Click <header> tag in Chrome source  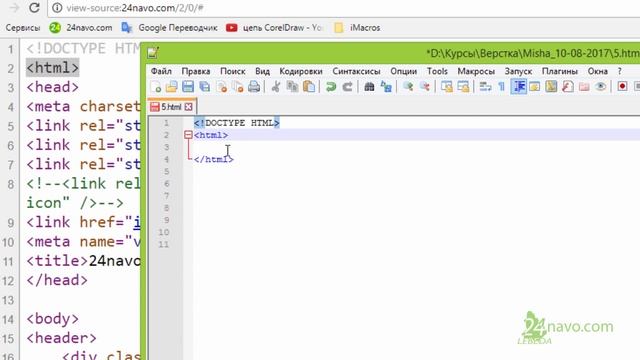pos(62,338)
